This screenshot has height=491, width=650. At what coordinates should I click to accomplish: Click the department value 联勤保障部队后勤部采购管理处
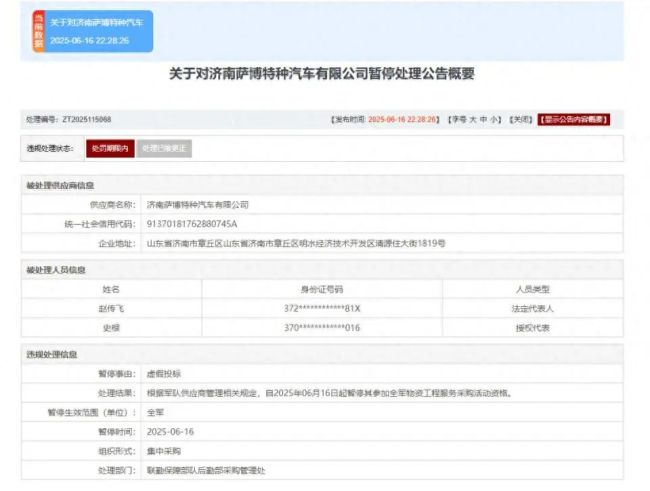point(206,470)
